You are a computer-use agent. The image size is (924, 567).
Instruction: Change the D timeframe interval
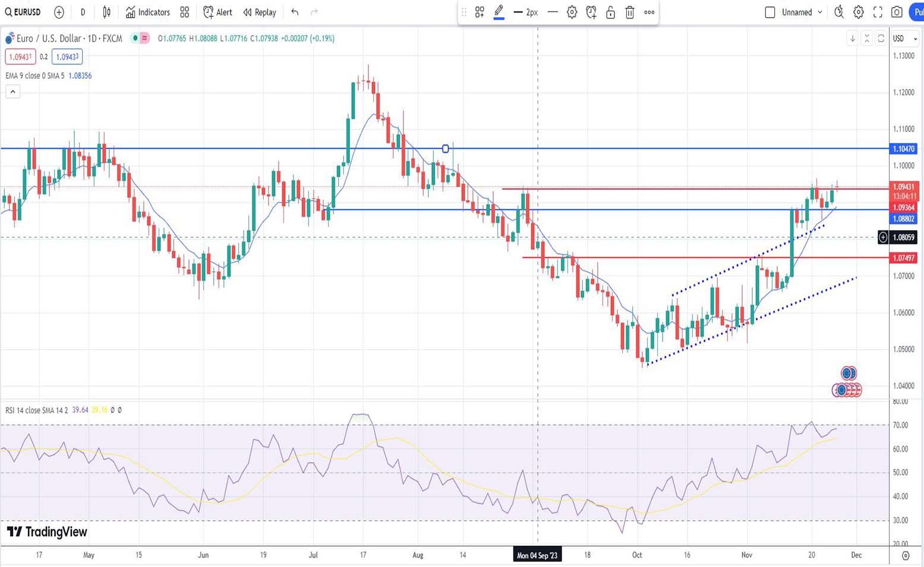point(83,12)
